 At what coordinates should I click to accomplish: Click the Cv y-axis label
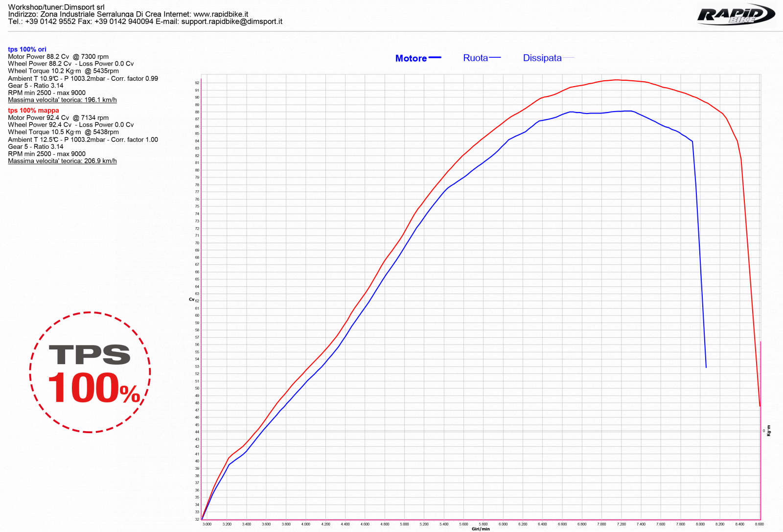click(191, 300)
